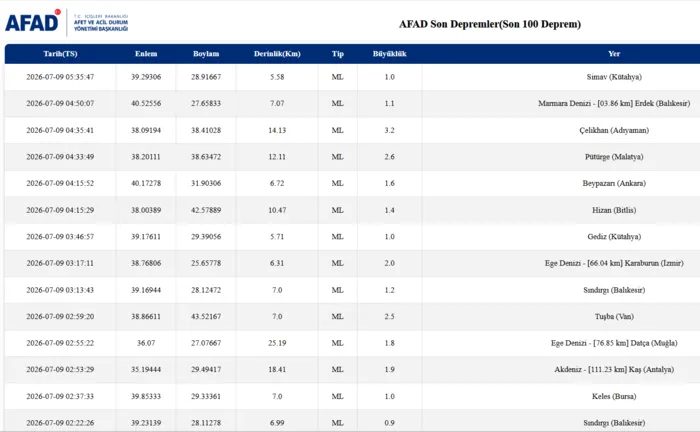700x432 pixels.
Task: Click the depth value 10.47
Action: 277,210
